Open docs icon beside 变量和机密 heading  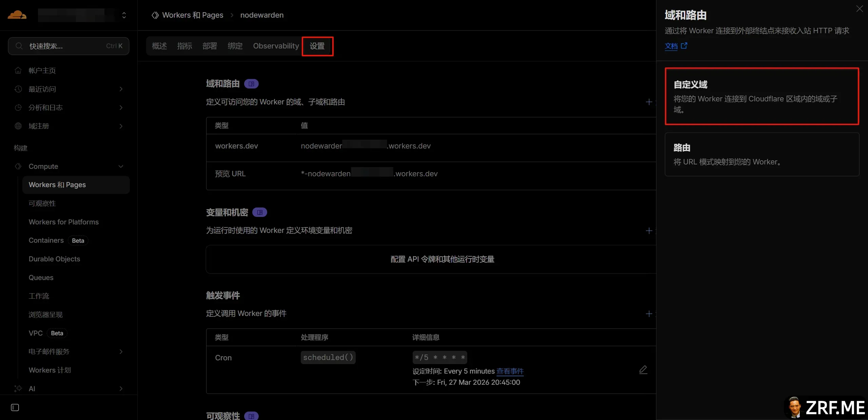click(x=260, y=213)
